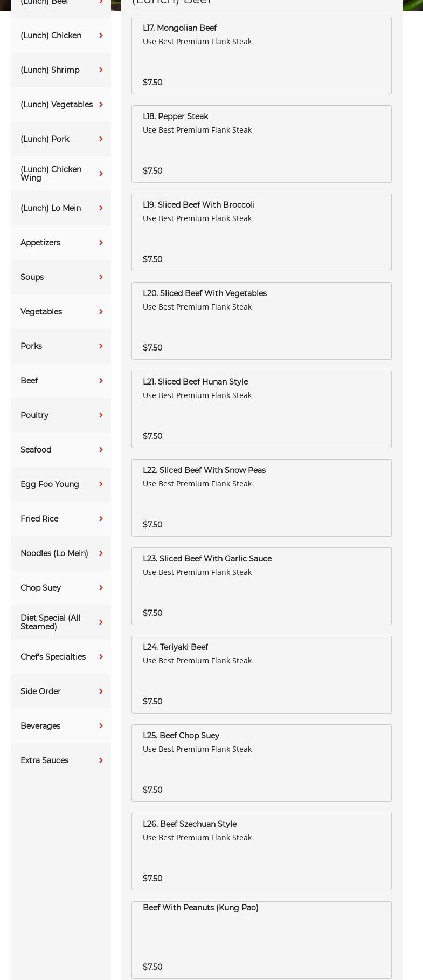The image size is (423, 980).
Task: Click the arrow icon beside Fried Rice
Action: click(101, 519)
